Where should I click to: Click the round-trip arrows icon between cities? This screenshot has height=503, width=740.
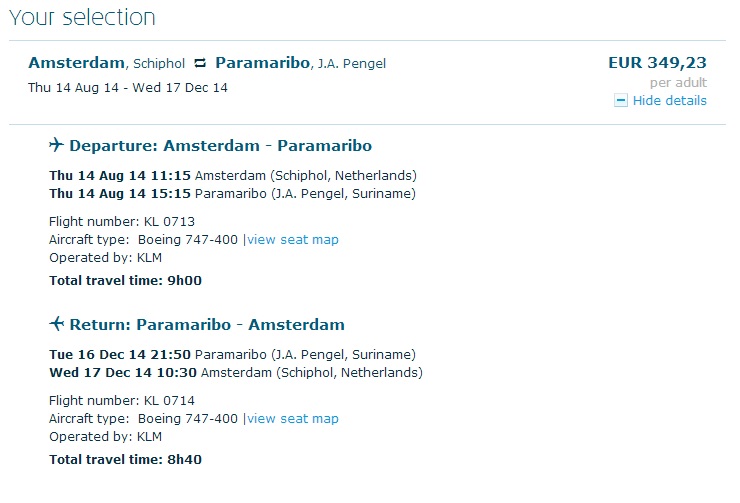(x=200, y=63)
